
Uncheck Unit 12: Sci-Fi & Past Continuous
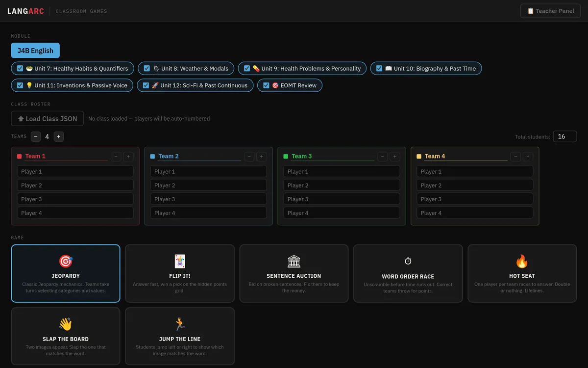tap(146, 85)
